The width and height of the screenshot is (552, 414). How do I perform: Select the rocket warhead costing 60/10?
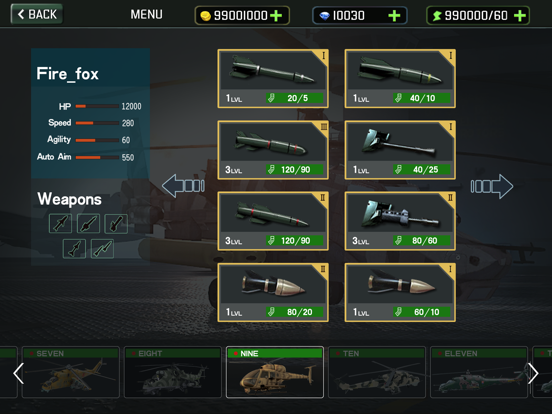400,292
